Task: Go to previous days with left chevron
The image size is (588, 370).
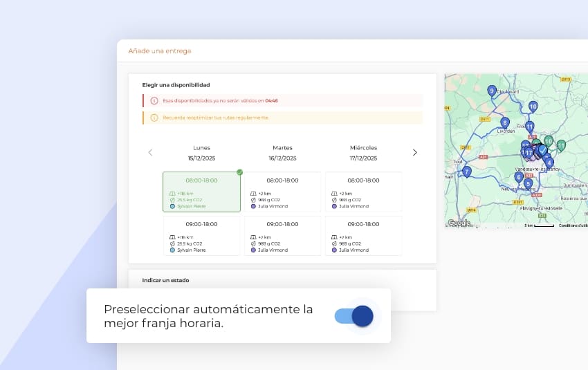Action: [x=150, y=153]
